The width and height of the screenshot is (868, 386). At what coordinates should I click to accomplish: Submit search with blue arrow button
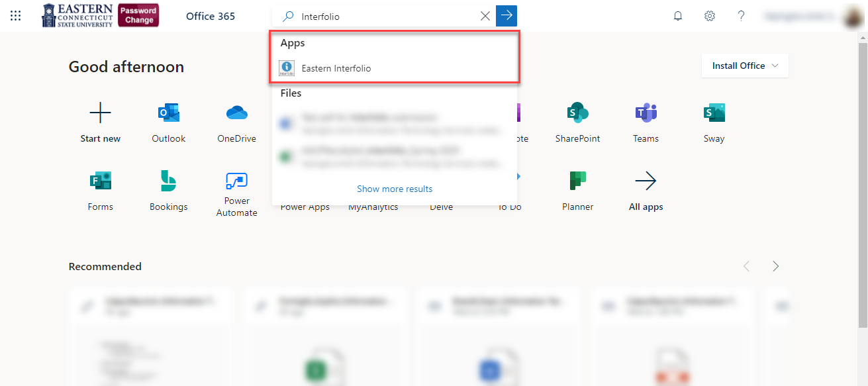pyautogui.click(x=506, y=16)
